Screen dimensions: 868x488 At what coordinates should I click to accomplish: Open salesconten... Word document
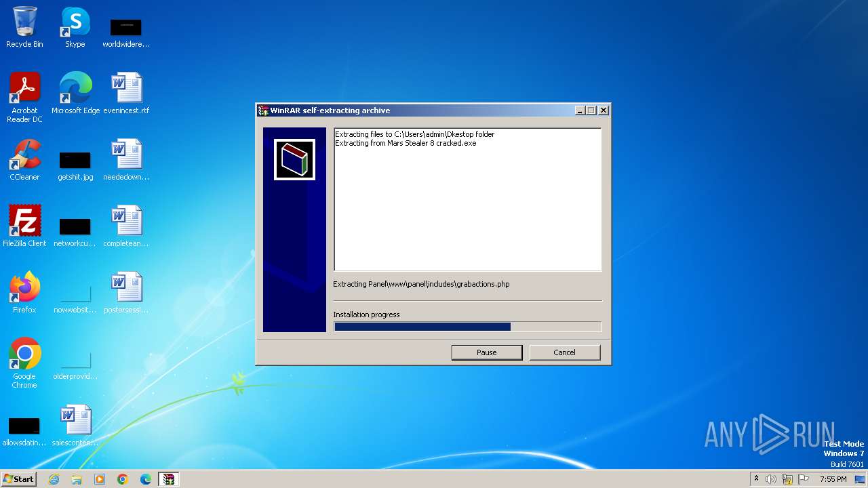pos(75,426)
